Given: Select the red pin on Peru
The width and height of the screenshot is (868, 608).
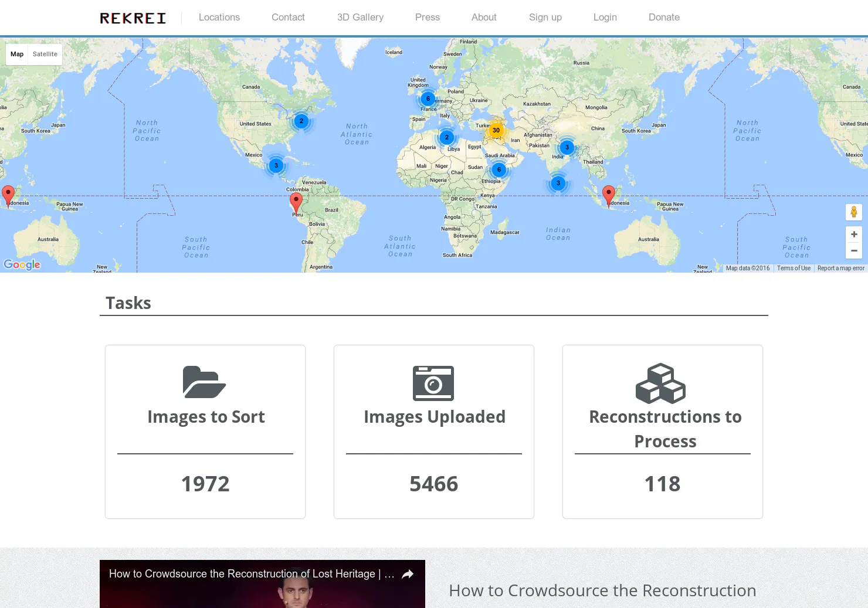Looking at the screenshot, I should point(297,203).
